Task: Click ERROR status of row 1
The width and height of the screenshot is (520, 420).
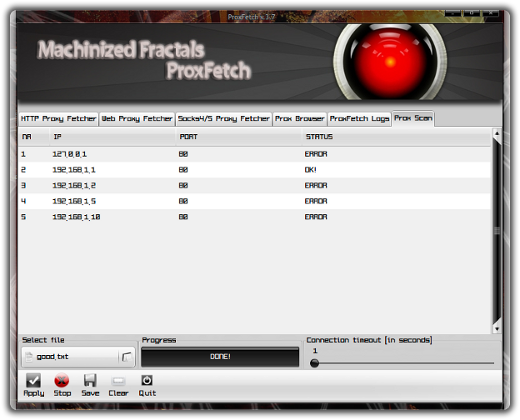Action: [x=316, y=154]
